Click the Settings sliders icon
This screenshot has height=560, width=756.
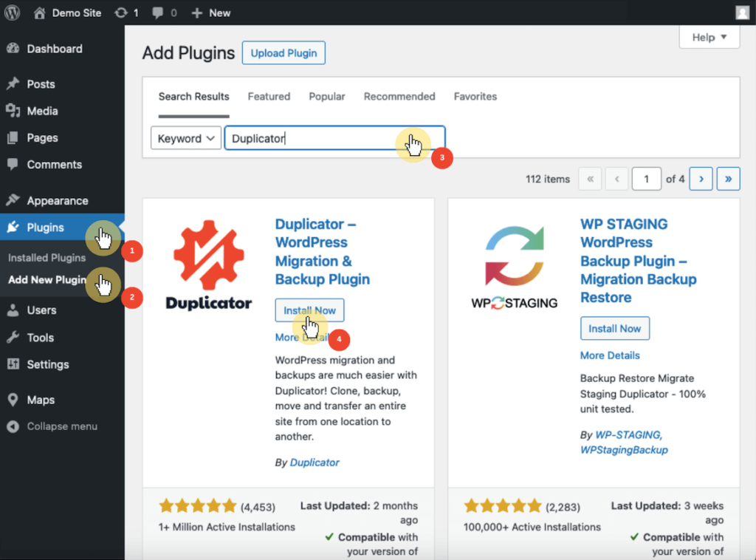pyautogui.click(x=13, y=364)
